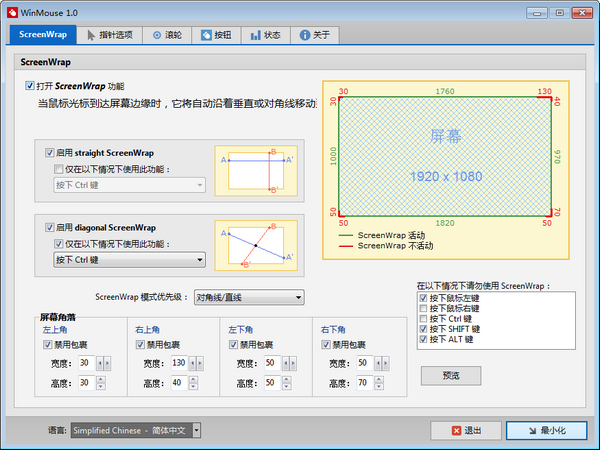Click the status tab chart icon
Image resolution: width=600 pixels, height=450 pixels.
click(256, 34)
